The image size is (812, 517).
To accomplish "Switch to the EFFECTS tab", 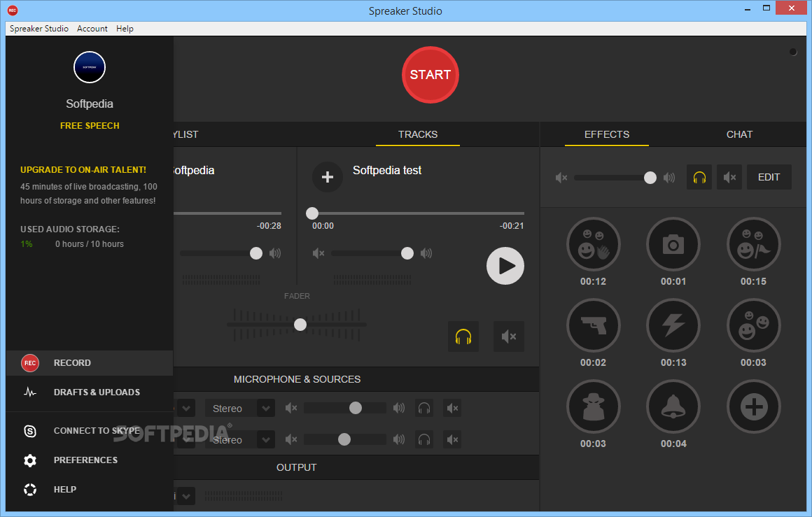I will point(607,134).
